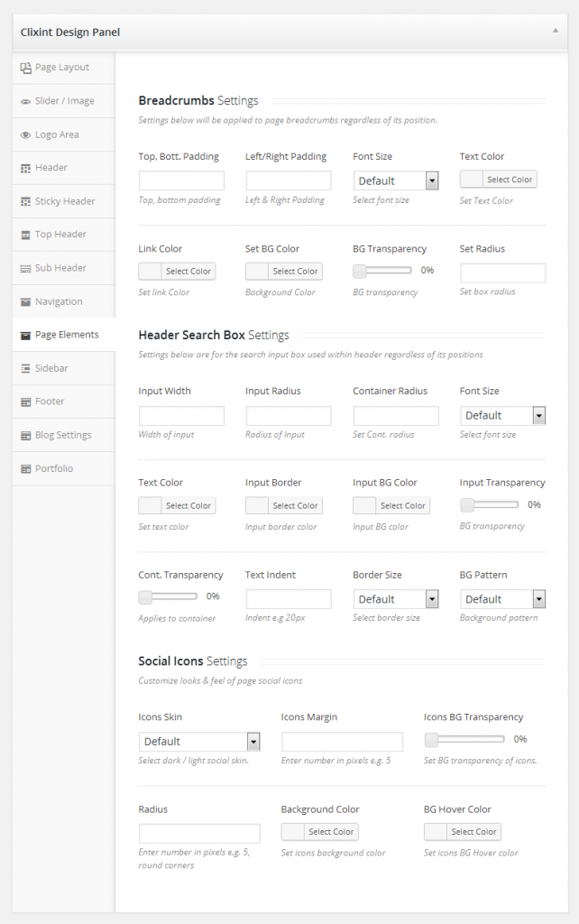Image resolution: width=579 pixels, height=924 pixels.
Task: Select Color for icons BG Hover Color
Action: point(473,832)
